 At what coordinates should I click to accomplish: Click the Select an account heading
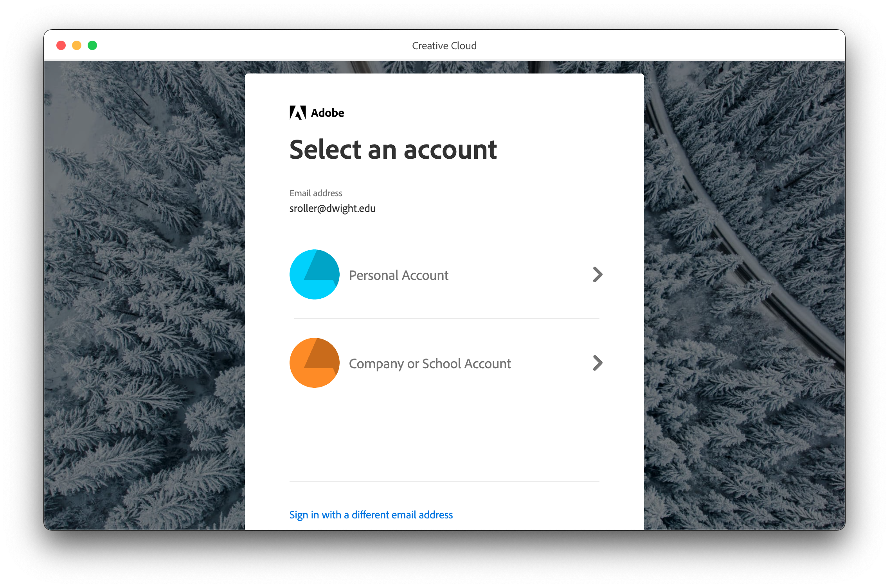click(393, 150)
